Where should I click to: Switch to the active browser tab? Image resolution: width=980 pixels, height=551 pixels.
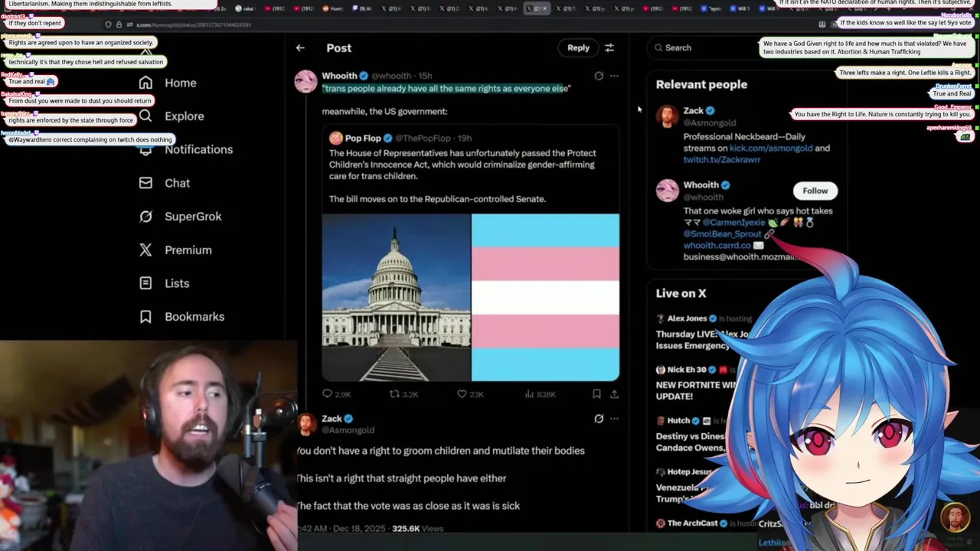536,8
